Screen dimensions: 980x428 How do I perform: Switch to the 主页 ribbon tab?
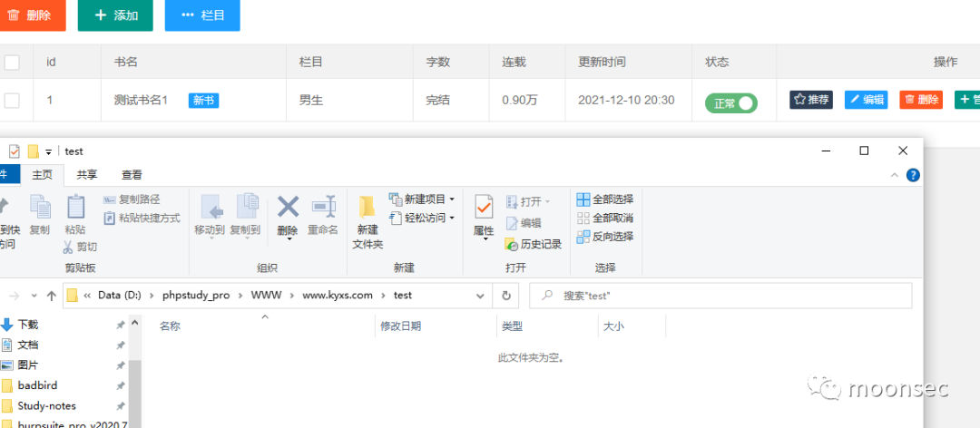pos(43,175)
